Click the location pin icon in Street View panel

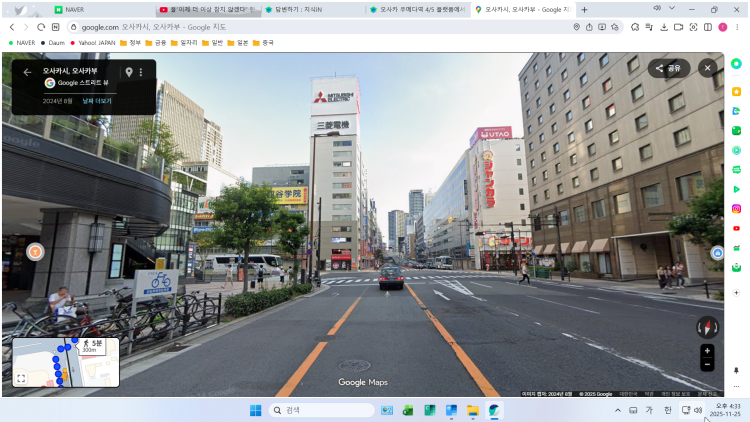tap(128, 72)
